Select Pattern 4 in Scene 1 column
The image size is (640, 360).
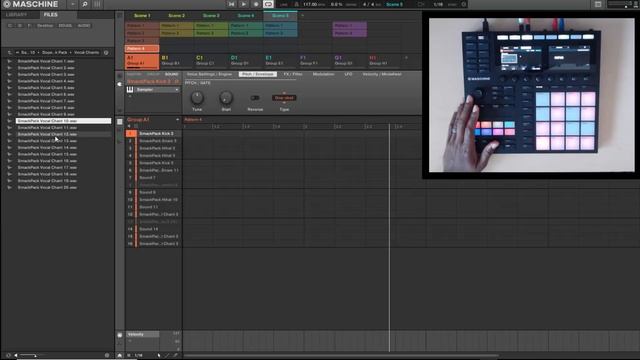pyautogui.click(x=142, y=49)
